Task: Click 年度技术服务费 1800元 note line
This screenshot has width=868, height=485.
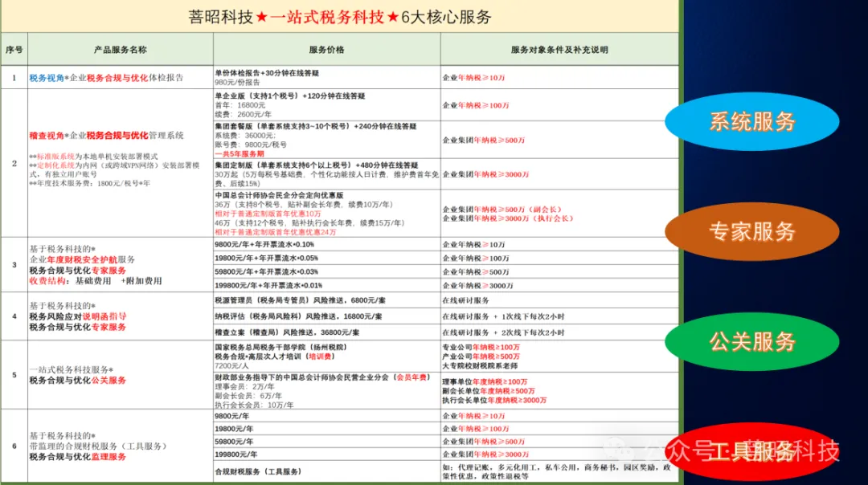Action: point(90,183)
